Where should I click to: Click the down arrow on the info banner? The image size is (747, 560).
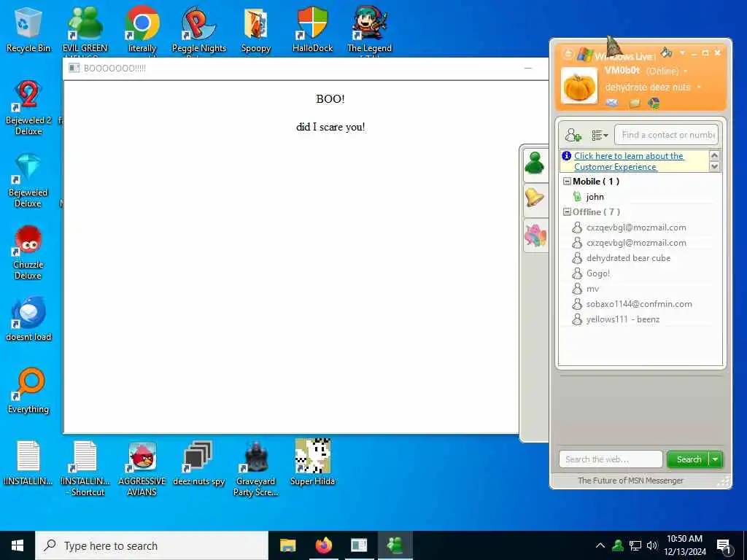714,166
